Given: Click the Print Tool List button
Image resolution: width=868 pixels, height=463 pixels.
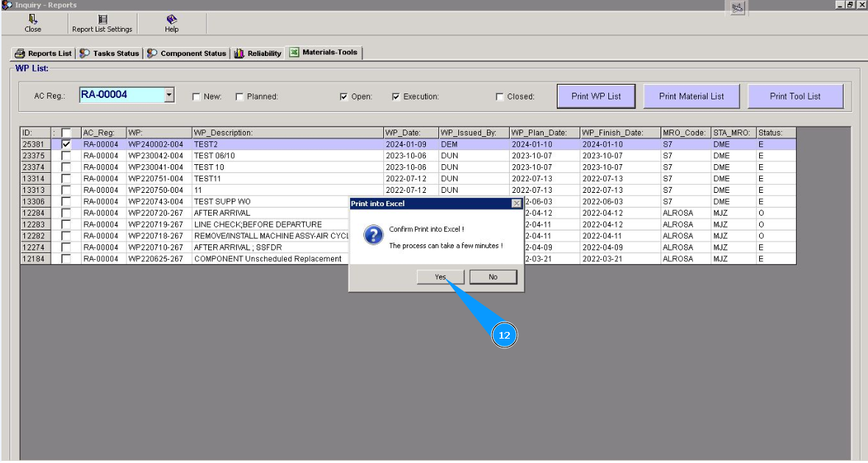Looking at the screenshot, I should (795, 96).
